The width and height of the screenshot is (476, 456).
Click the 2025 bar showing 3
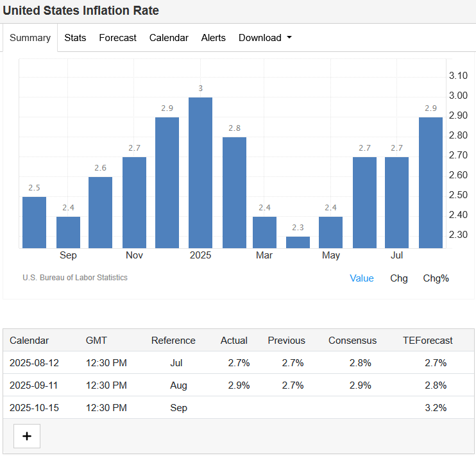(x=200, y=173)
